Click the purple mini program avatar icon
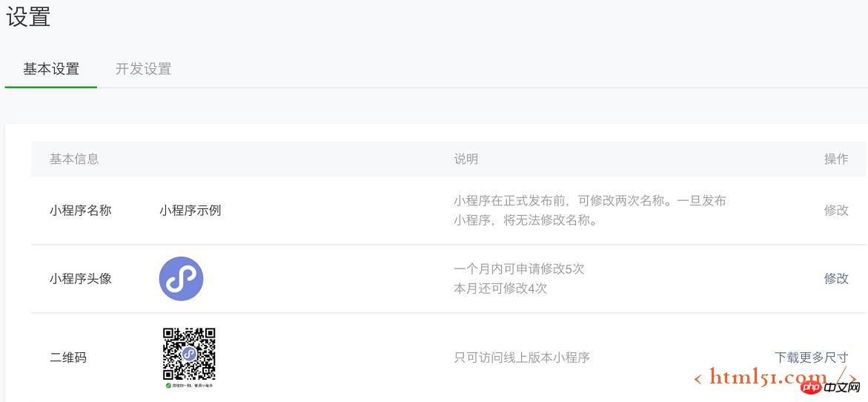 (181, 279)
